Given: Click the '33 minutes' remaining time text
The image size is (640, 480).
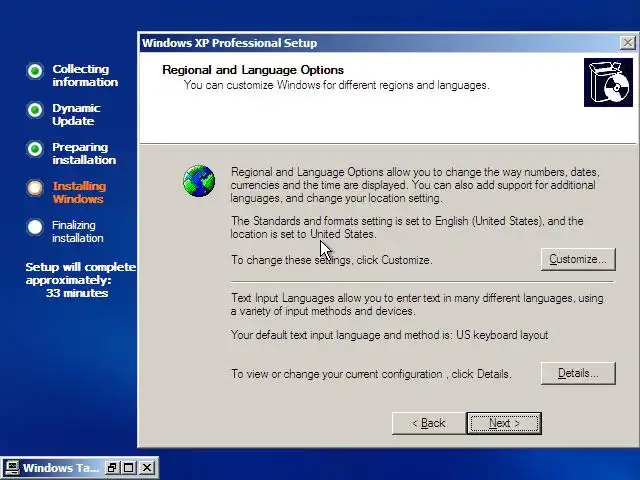Looking at the screenshot, I should pos(77,293).
